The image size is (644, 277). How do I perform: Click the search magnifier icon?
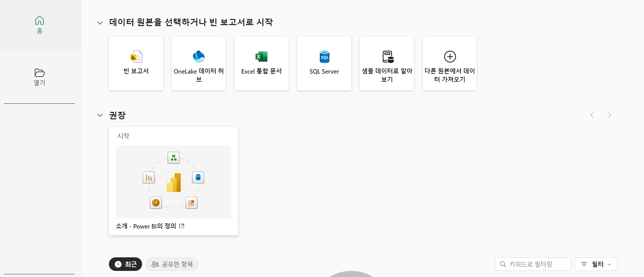click(x=503, y=264)
